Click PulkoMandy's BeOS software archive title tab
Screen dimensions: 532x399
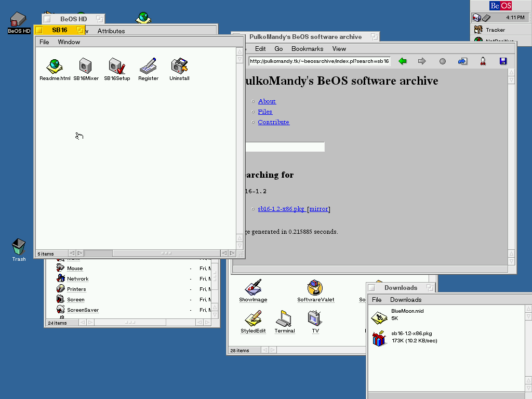305,37
